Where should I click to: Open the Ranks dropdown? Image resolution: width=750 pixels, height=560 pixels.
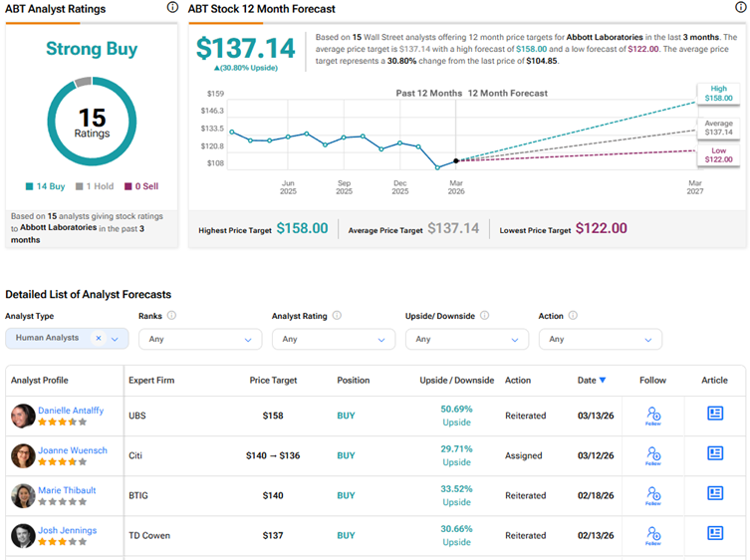(199, 339)
